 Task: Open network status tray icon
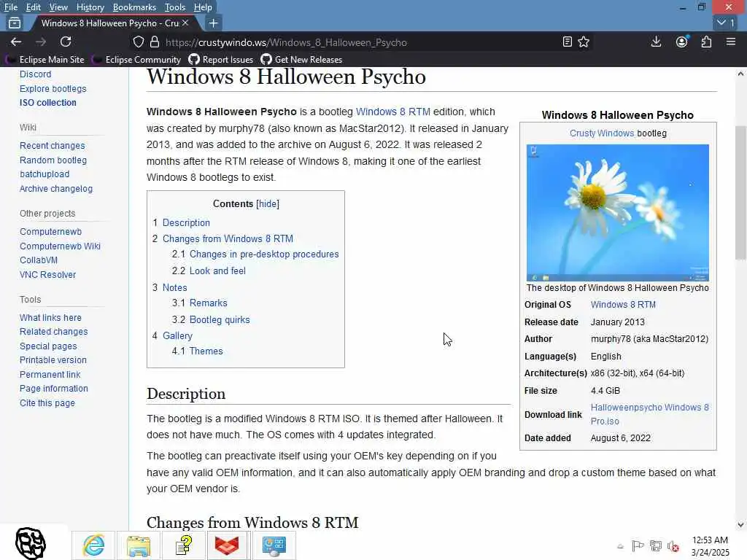pos(656,545)
